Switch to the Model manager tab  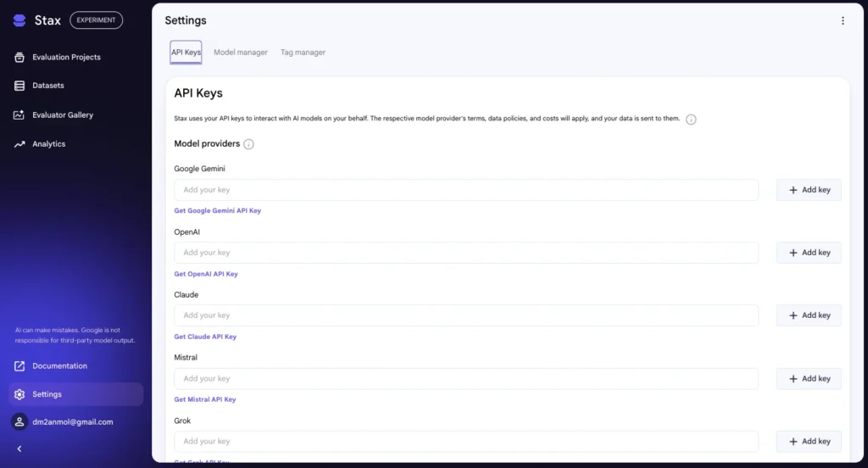pyautogui.click(x=240, y=52)
